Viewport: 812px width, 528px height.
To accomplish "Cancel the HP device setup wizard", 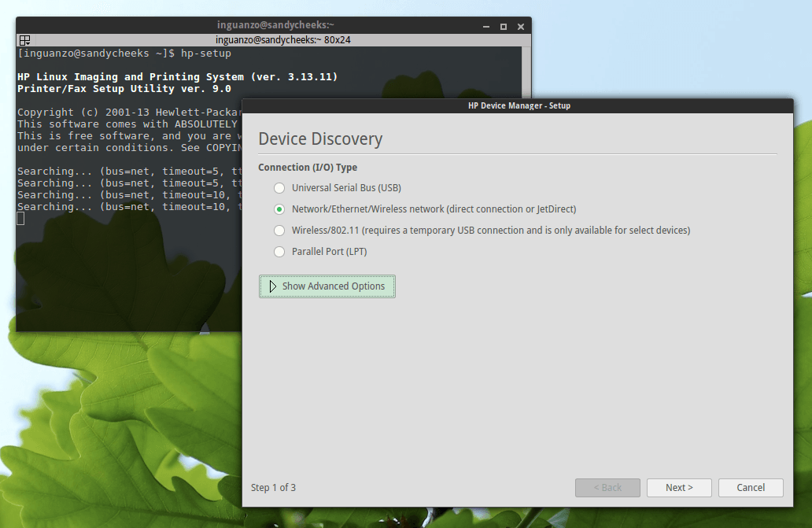I will 750,487.
